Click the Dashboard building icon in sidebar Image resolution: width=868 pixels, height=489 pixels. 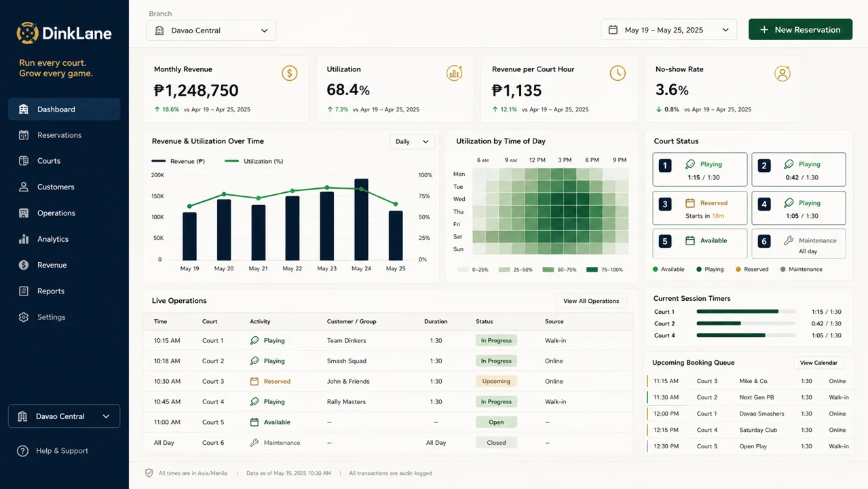click(24, 109)
